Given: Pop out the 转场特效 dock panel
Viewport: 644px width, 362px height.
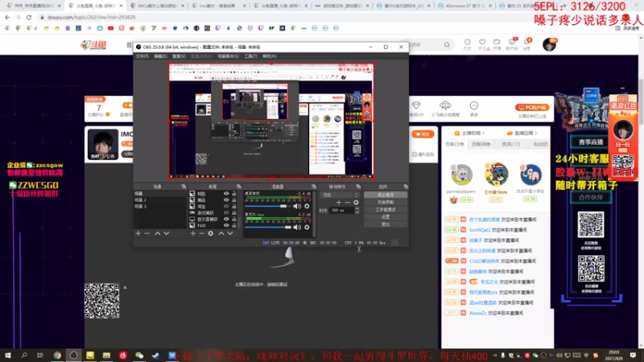Looking at the screenshot, I should click(x=358, y=187).
